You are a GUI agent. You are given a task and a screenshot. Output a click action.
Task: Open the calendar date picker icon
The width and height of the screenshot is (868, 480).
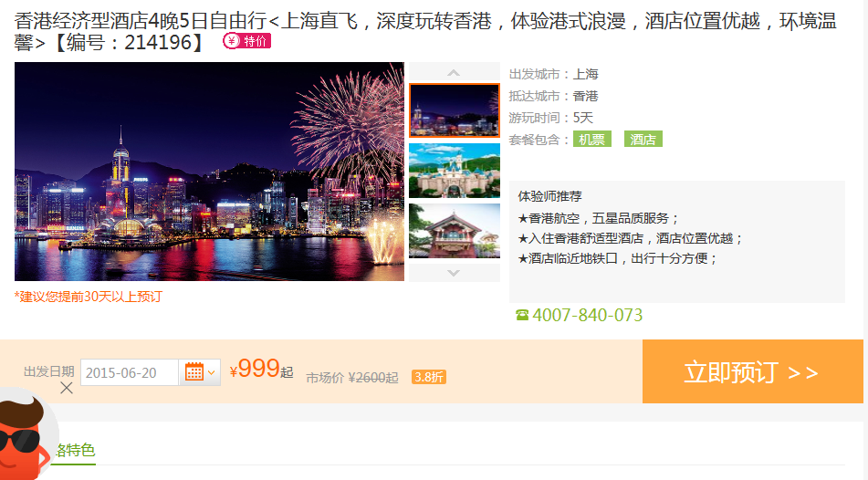[193, 372]
